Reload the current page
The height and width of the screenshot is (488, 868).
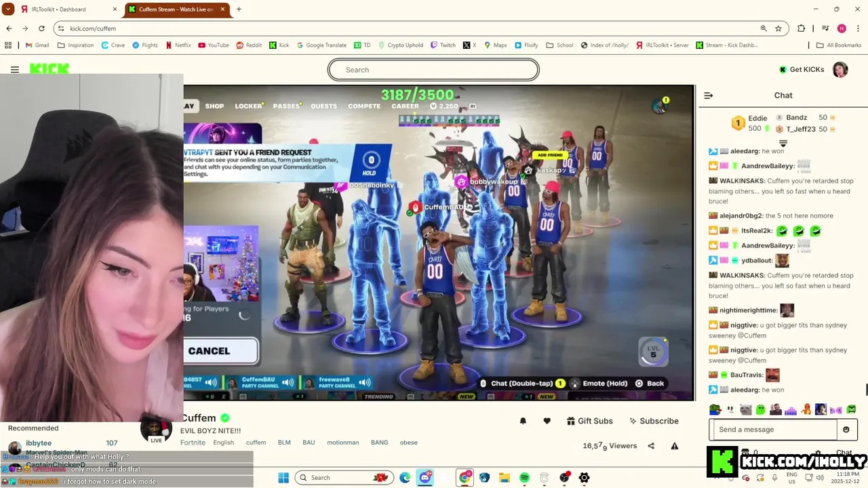(x=41, y=28)
